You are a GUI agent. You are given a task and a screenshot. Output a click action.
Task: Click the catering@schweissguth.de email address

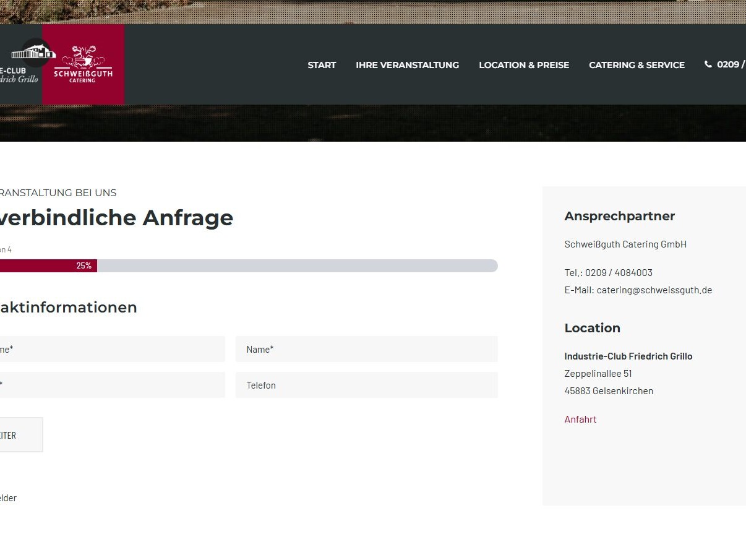(x=654, y=290)
